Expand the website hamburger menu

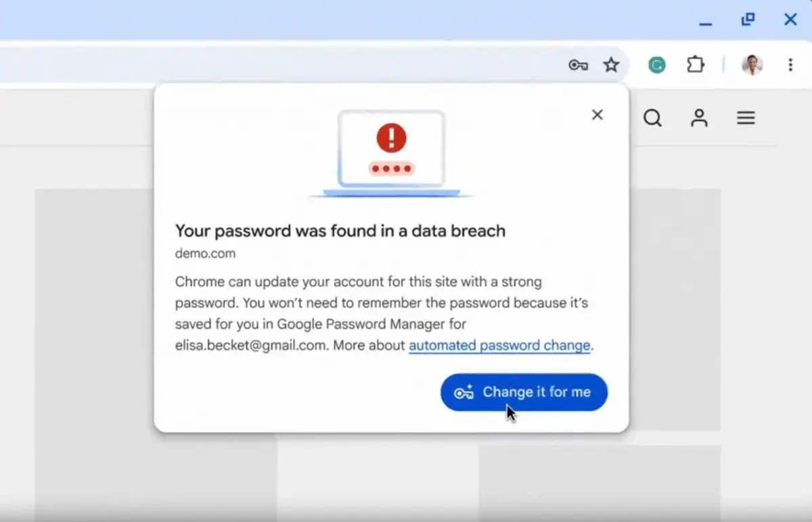pos(746,118)
